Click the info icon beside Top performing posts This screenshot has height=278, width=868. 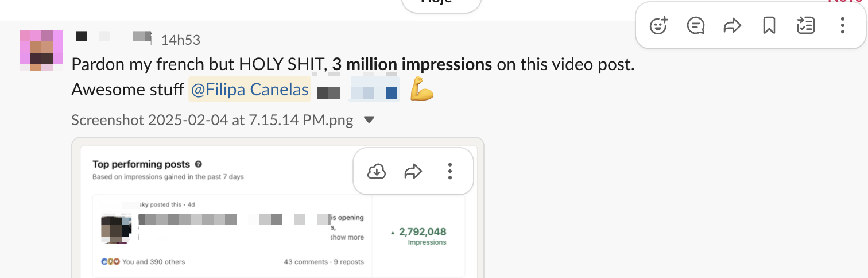point(199,164)
